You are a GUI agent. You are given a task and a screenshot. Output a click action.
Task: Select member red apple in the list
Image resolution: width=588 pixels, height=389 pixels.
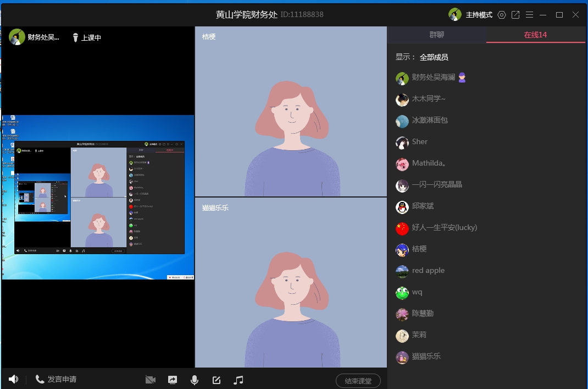tap(428, 270)
